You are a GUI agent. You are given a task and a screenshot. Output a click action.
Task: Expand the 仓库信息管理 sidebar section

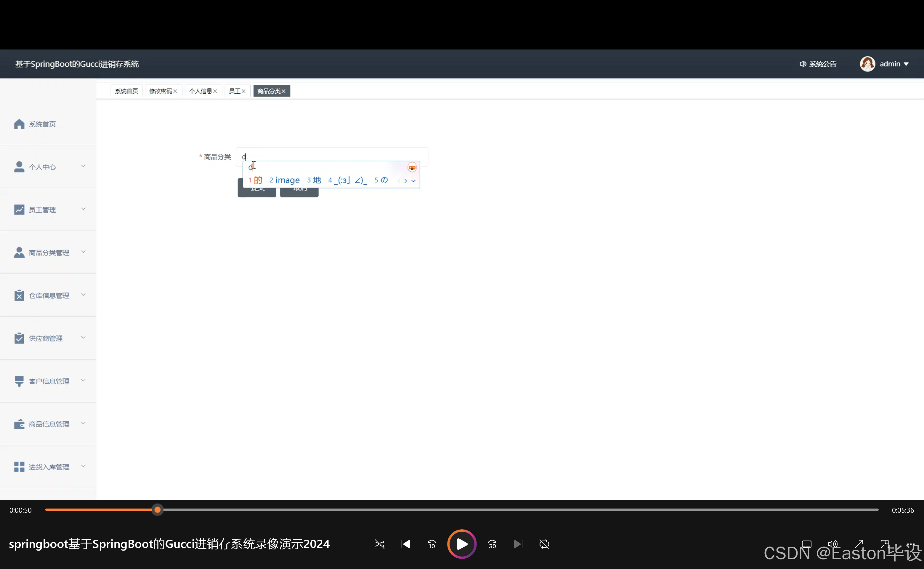click(48, 295)
